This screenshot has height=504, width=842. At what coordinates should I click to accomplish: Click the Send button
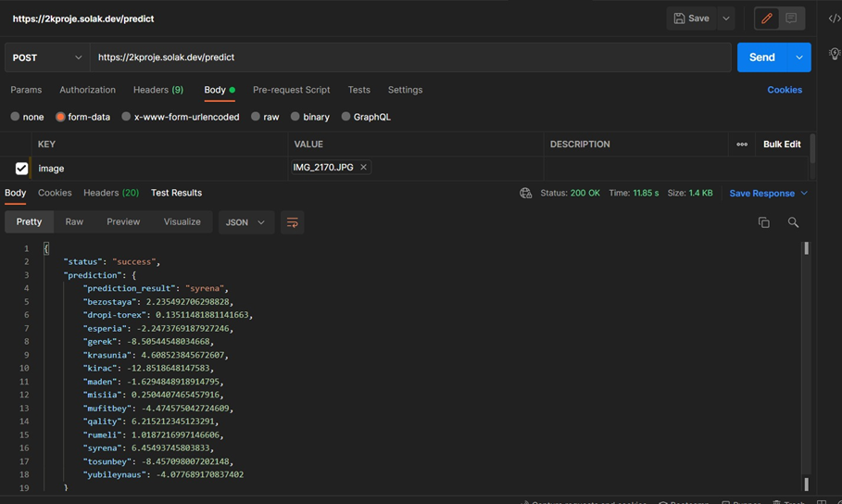click(762, 57)
